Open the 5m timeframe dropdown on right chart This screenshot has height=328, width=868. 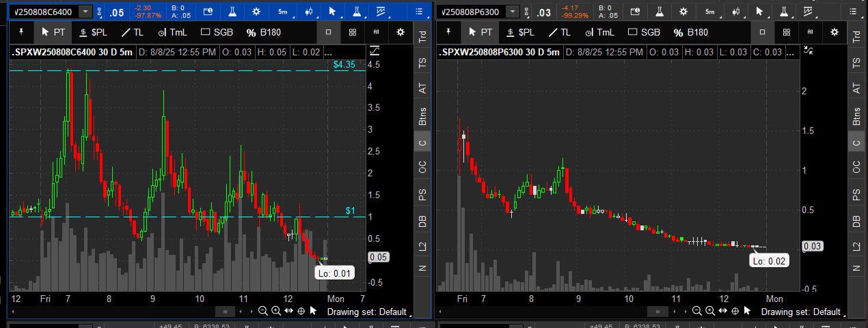[710, 12]
